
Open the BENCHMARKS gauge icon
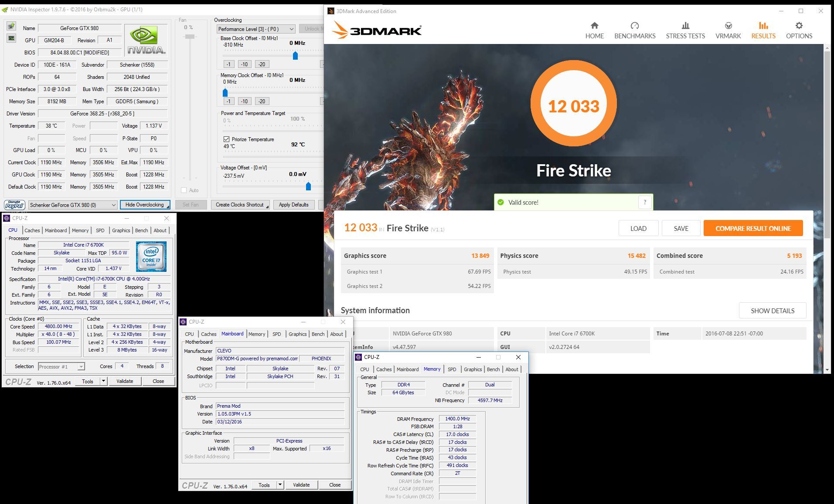[635, 26]
